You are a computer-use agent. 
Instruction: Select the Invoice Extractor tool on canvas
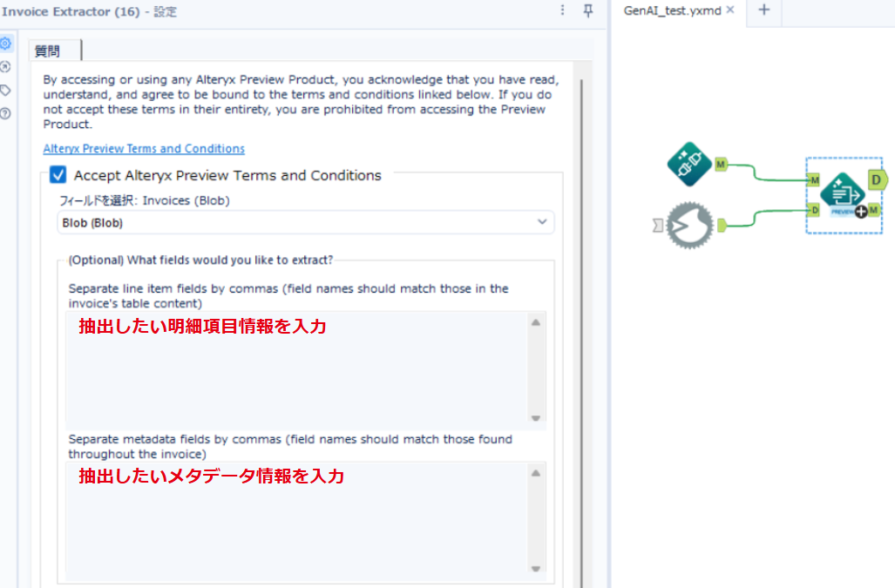843,194
